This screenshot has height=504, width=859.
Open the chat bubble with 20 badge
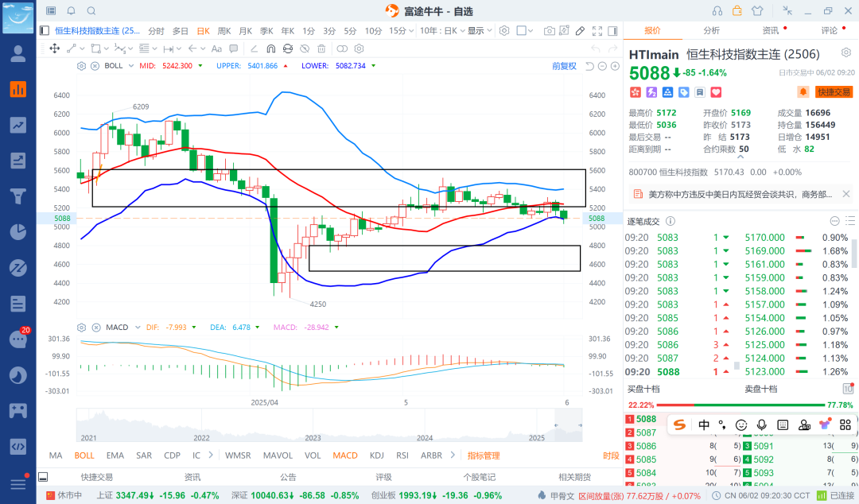coord(18,339)
